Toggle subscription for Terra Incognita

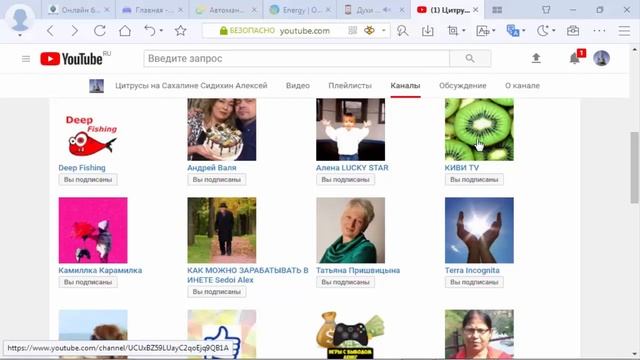coord(474,282)
